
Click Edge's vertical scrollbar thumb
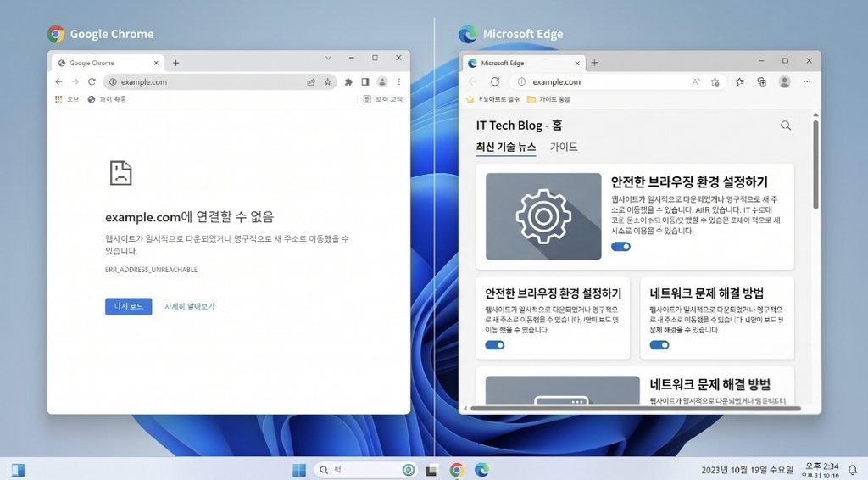click(x=815, y=165)
